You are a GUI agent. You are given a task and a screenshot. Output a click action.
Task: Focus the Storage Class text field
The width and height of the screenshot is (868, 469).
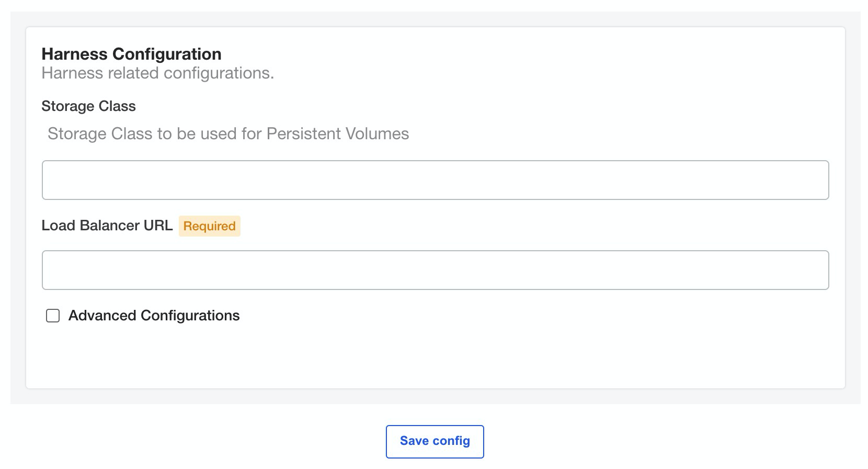(435, 180)
